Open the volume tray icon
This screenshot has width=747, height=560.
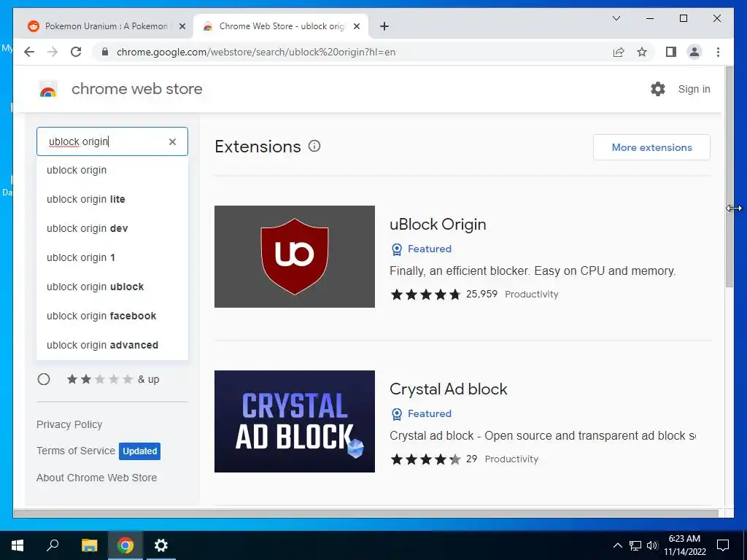click(x=652, y=545)
